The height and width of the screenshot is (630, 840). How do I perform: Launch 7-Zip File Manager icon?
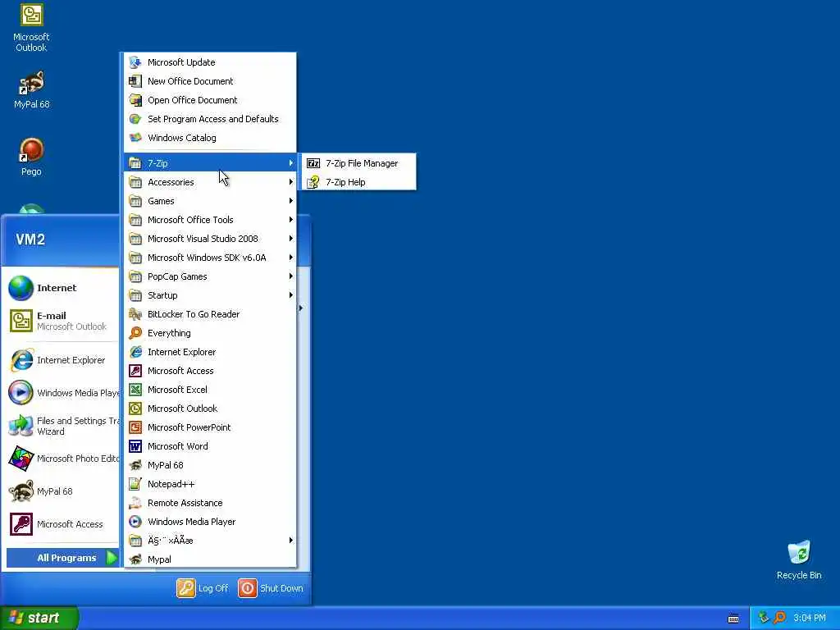click(313, 163)
